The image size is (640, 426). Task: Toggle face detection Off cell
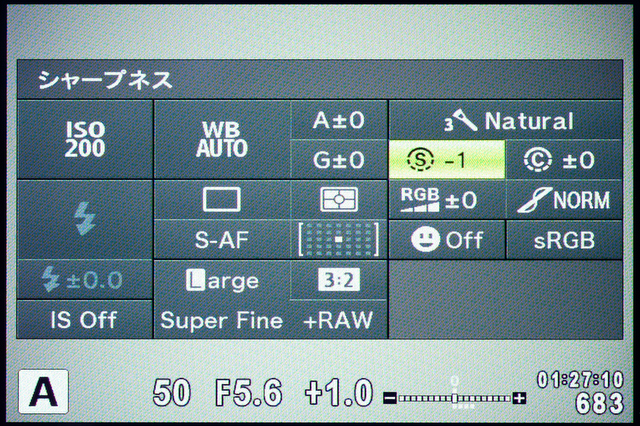447,239
